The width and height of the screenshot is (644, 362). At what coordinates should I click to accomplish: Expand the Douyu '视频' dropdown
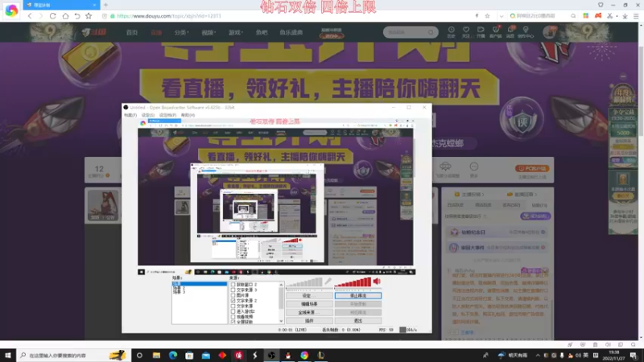[x=208, y=32]
